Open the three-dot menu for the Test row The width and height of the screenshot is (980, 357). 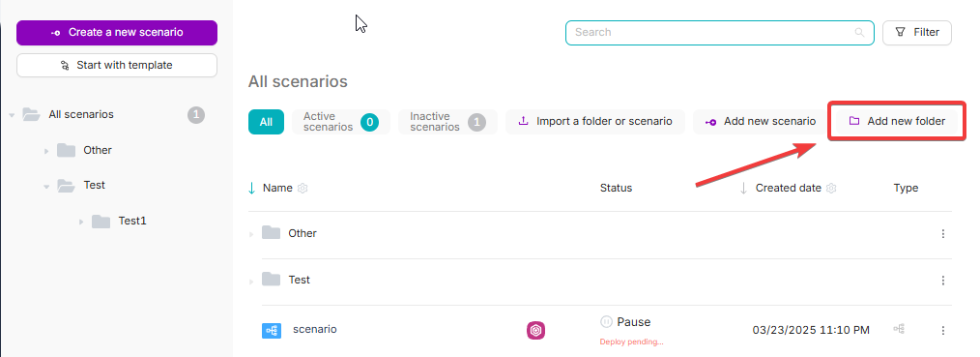pos(943,281)
